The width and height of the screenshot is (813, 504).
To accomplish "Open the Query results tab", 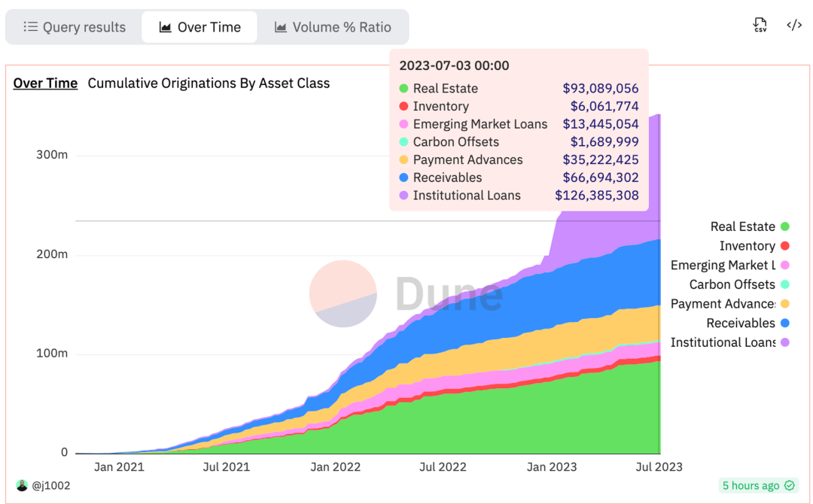I will coord(75,27).
